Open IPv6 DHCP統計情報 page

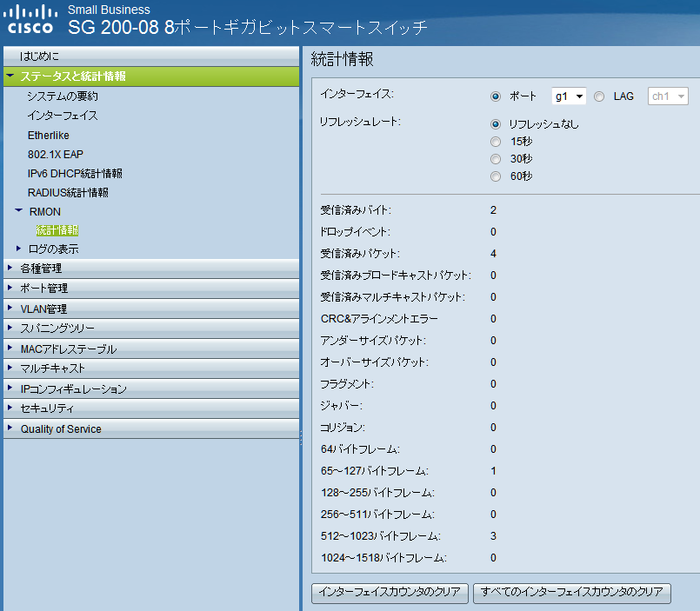[x=75, y=174]
